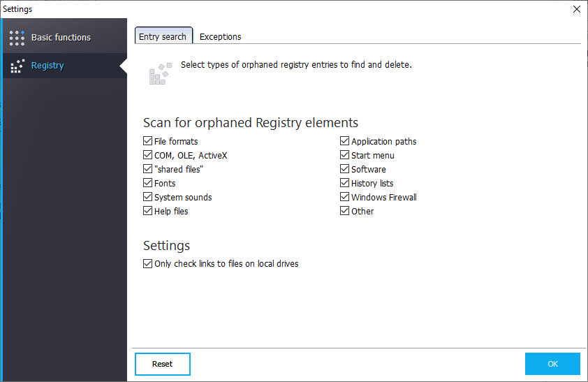This screenshot has height=382, width=588.
Task: Disable the "shared files" scan option
Action: (148, 169)
